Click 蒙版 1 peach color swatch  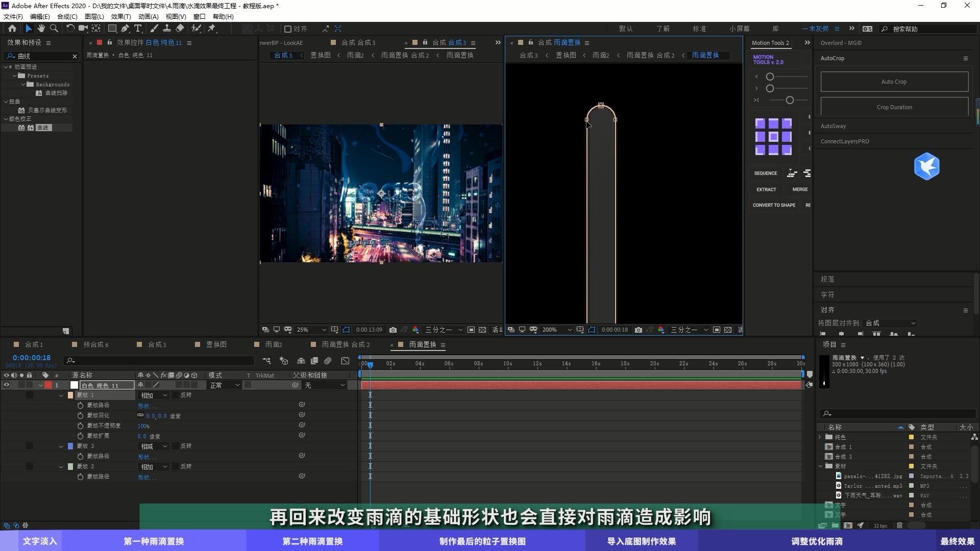pyautogui.click(x=70, y=395)
